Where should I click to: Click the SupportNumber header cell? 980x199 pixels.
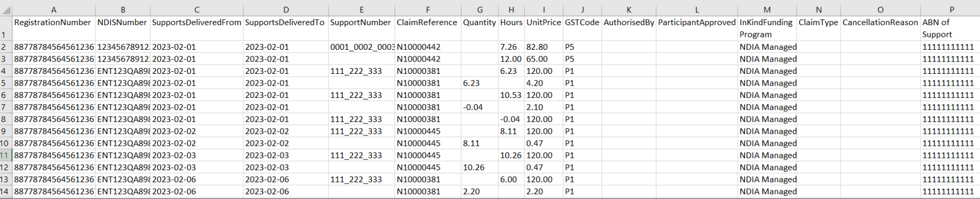(x=362, y=29)
